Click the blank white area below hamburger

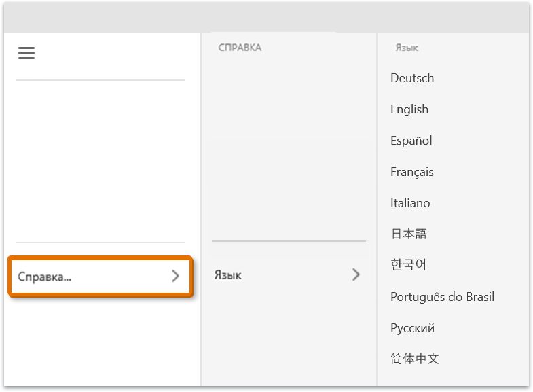(x=100, y=160)
